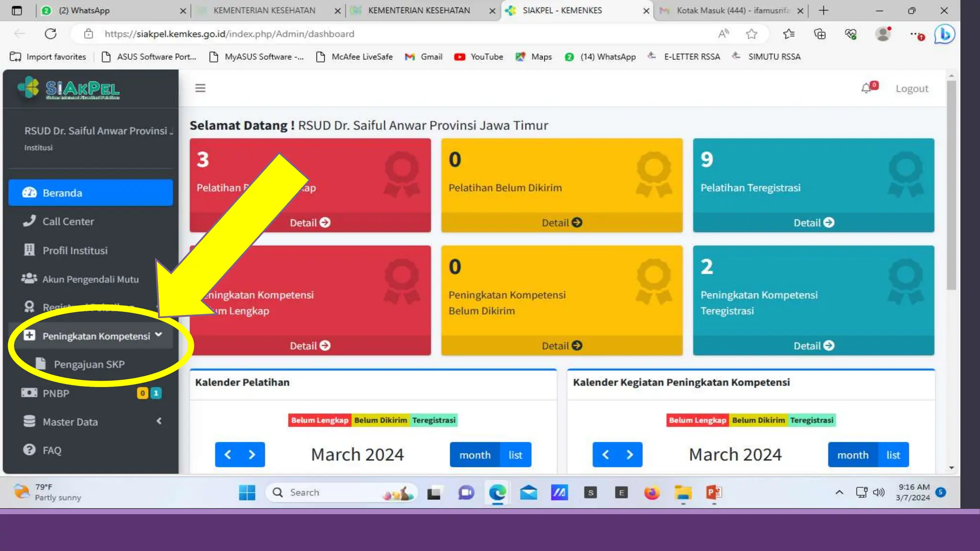Open Profil Institusi in sidebar
This screenshot has height=551, width=980.
[x=75, y=250]
